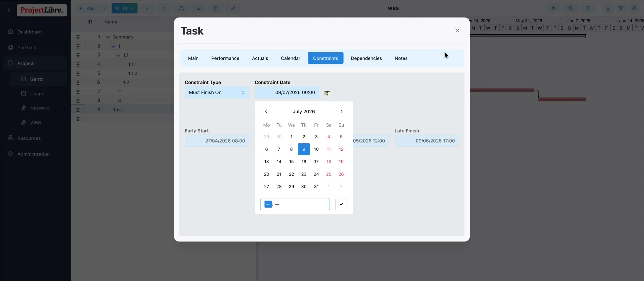The image size is (644, 281).
Task: Zoom out on the Gantt chart
Action: [588, 8]
